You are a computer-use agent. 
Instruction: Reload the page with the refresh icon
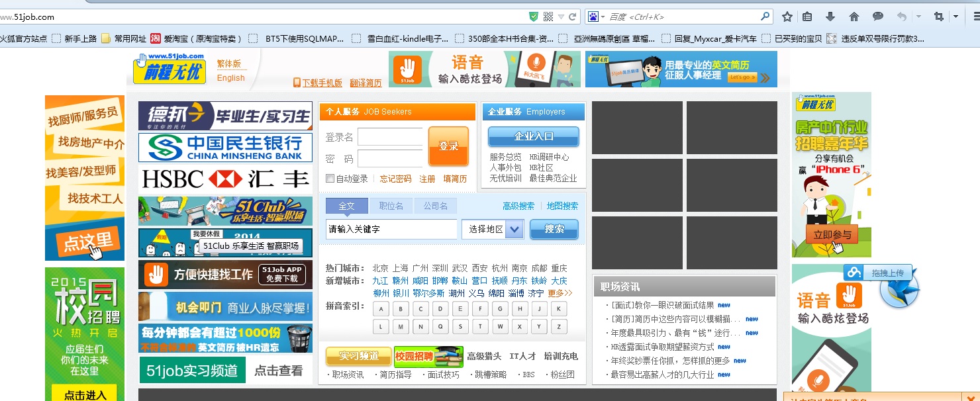573,17
